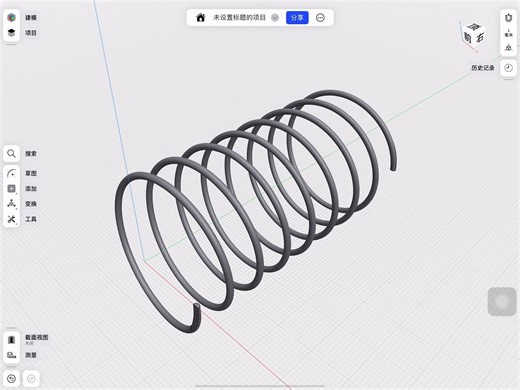Image resolution: width=520 pixels, height=390 pixels.
Task: Expand the project title dropdown chevron
Action: (x=275, y=18)
